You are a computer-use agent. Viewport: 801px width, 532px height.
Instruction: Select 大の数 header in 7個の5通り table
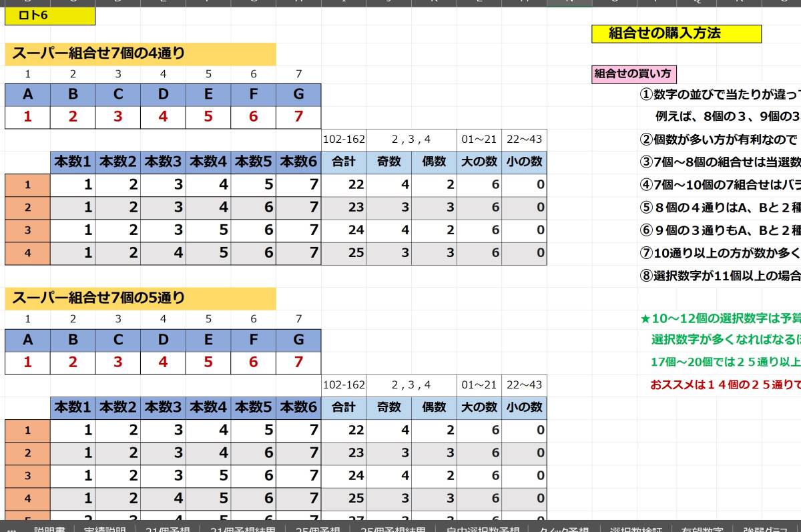479,407
